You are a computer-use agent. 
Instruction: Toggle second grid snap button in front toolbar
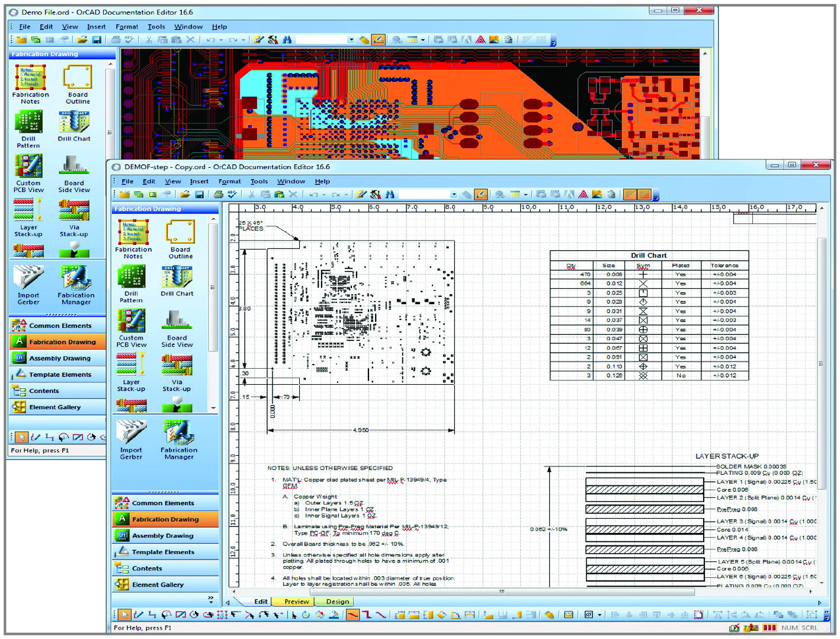tap(644, 194)
